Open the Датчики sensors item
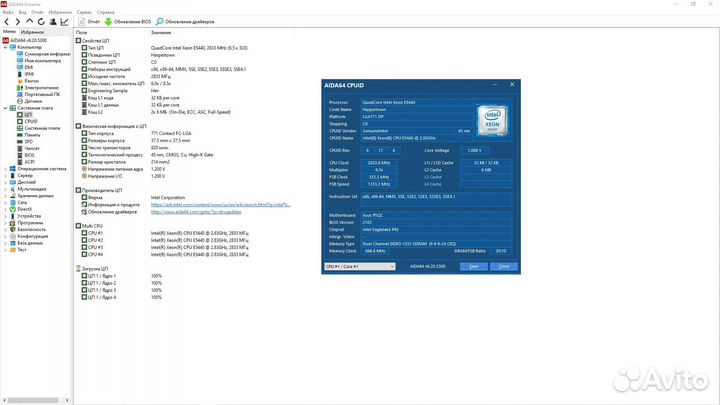Screen dimensions: 720x405 (29, 101)
